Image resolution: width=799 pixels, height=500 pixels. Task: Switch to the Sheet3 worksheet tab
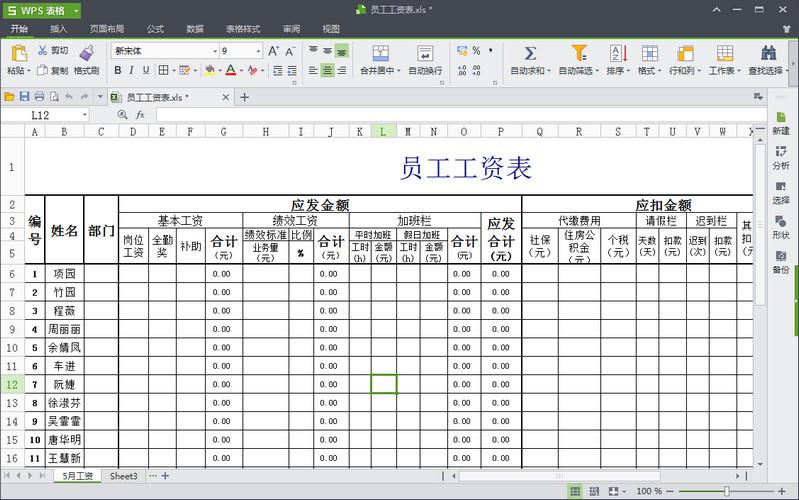[124, 476]
